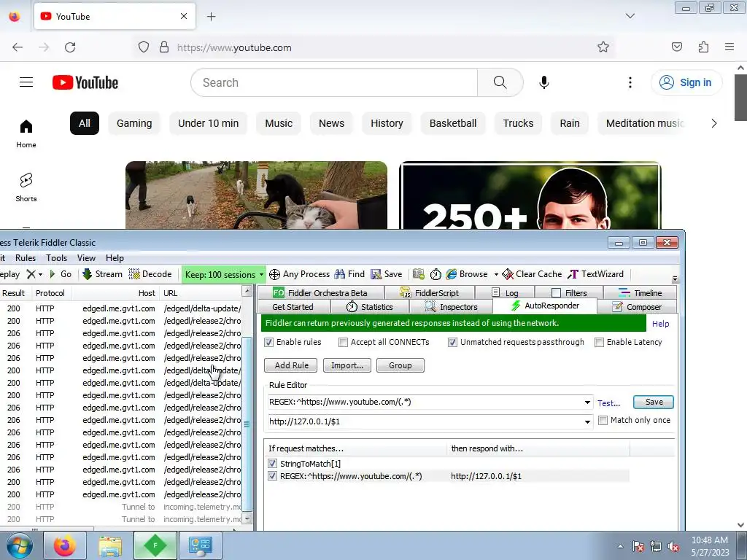Click the Fiddler timer icon
This screenshot has width=747, height=560.
tap(436, 274)
